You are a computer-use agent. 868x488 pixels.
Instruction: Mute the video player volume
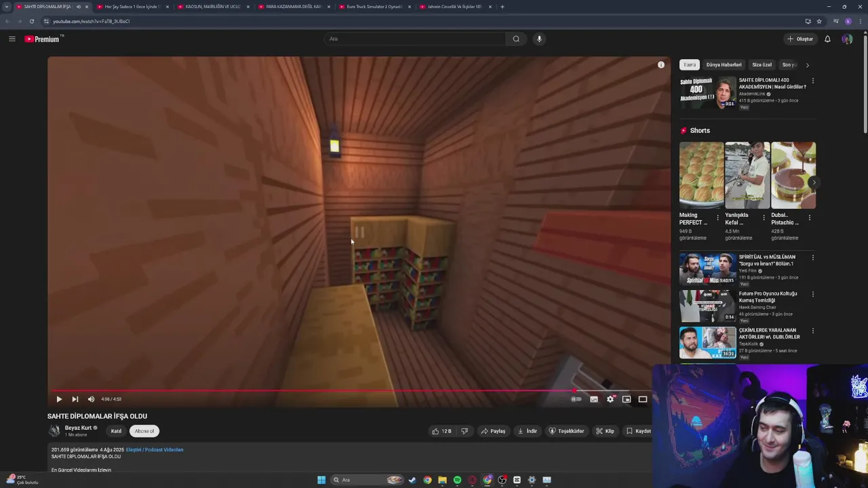(x=91, y=399)
